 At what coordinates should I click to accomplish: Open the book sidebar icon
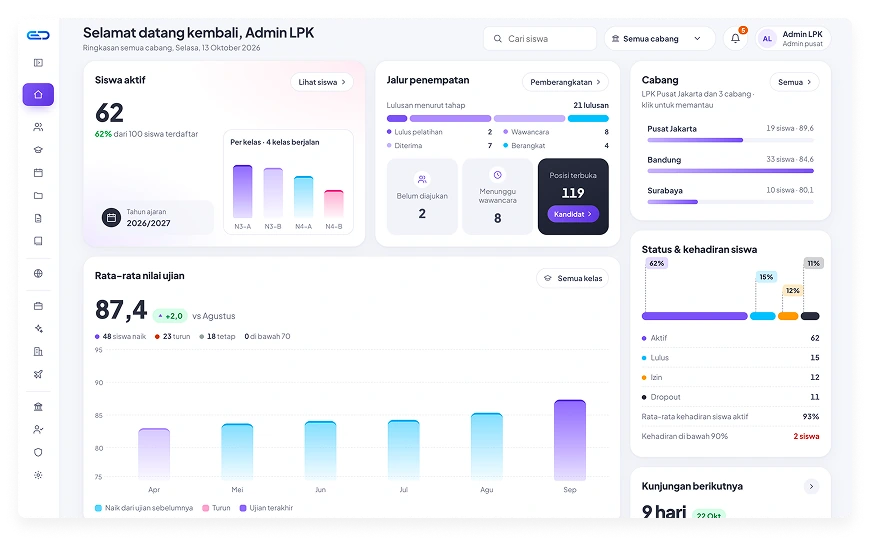(38, 241)
